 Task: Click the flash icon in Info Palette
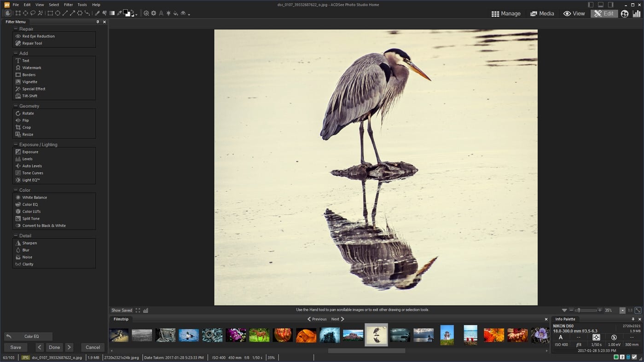pyautogui.click(x=614, y=337)
